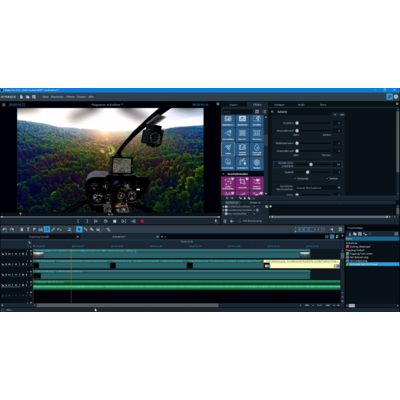
Task: Toggle the highlighted timeline view mode button
Action: (332, 236)
